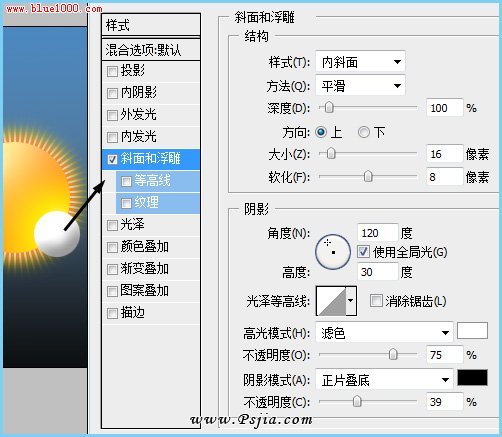Open the 阴影模式 dropdown showing 正片叠底
The width and height of the screenshot is (502, 437).
(x=384, y=380)
